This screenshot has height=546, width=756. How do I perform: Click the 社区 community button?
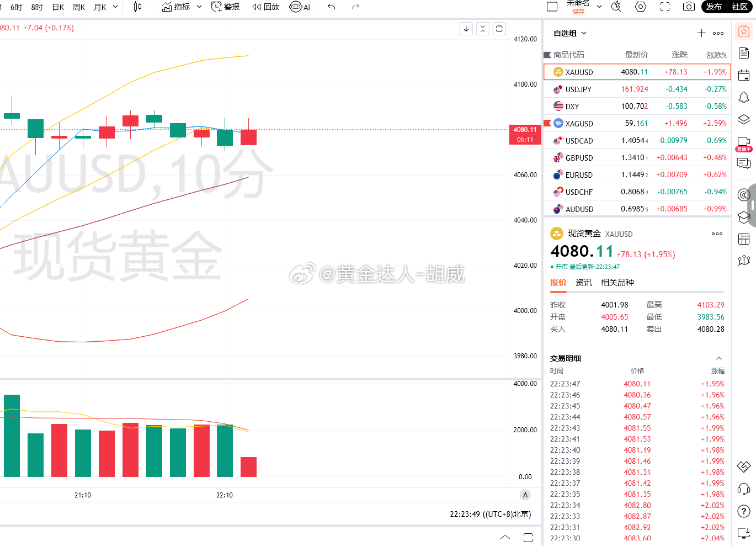coord(739,7)
